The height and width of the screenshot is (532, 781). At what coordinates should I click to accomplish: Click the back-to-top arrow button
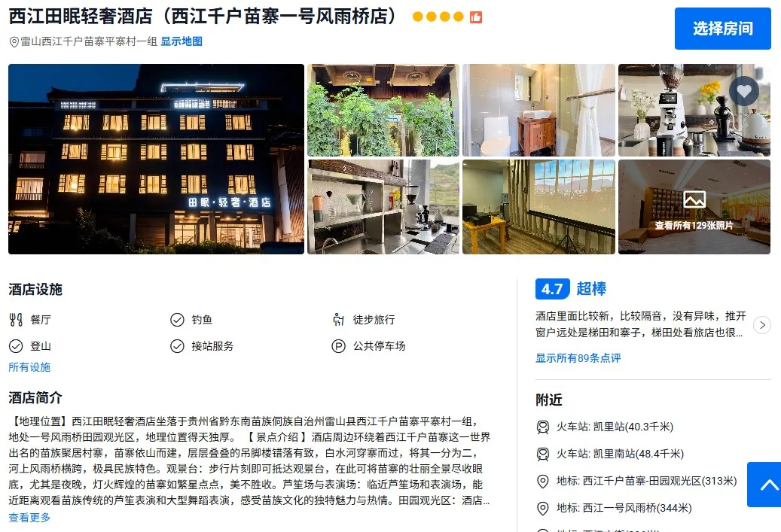[x=764, y=485]
